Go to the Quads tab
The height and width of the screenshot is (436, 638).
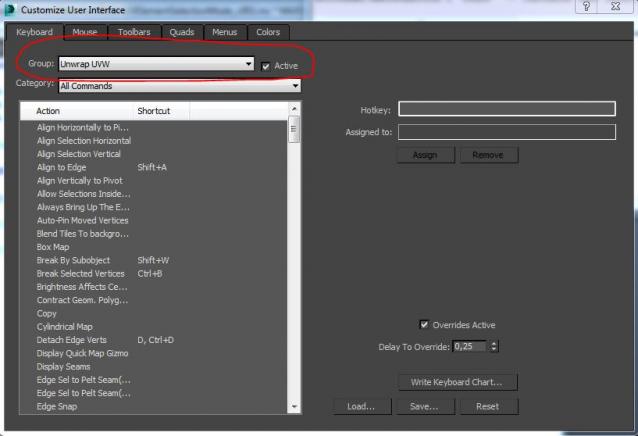pos(182,32)
